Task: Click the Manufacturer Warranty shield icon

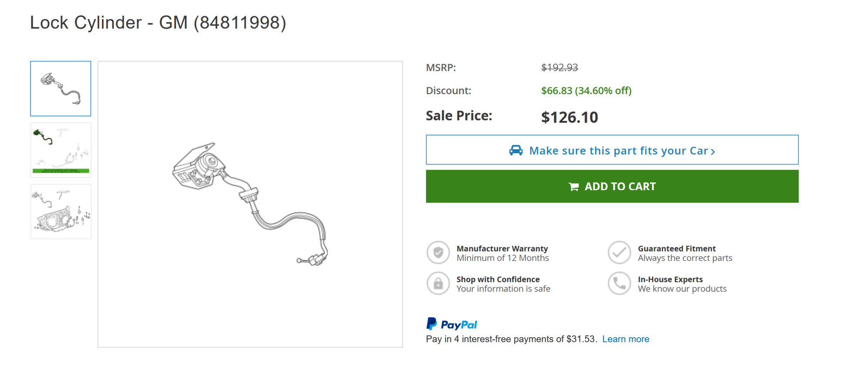Action: pos(438,252)
